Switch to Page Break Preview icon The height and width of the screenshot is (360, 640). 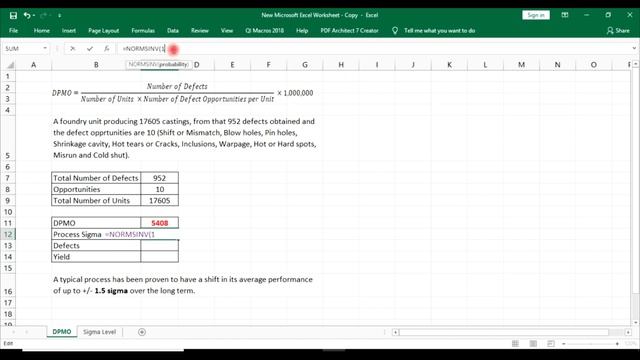(x=551, y=344)
